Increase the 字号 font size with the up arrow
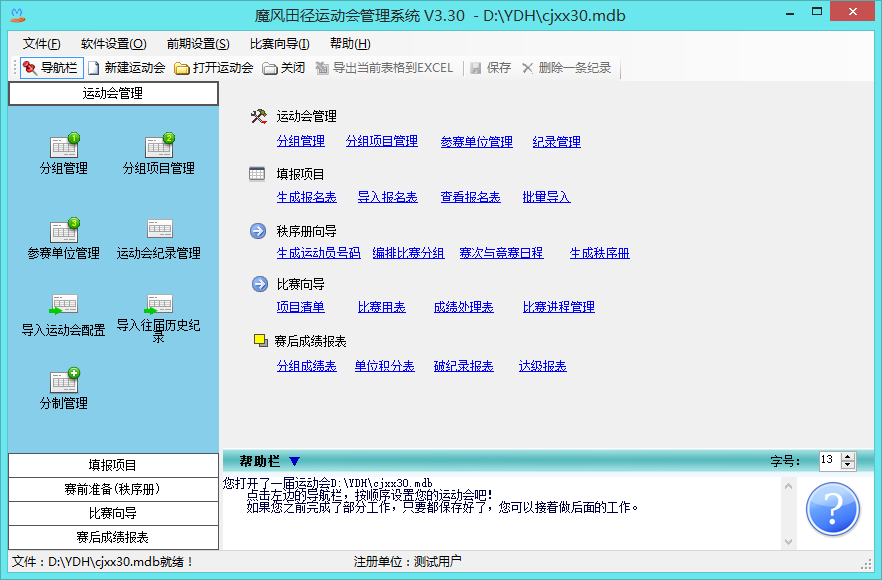Viewport: 882px width, 580px height. point(848,456)
